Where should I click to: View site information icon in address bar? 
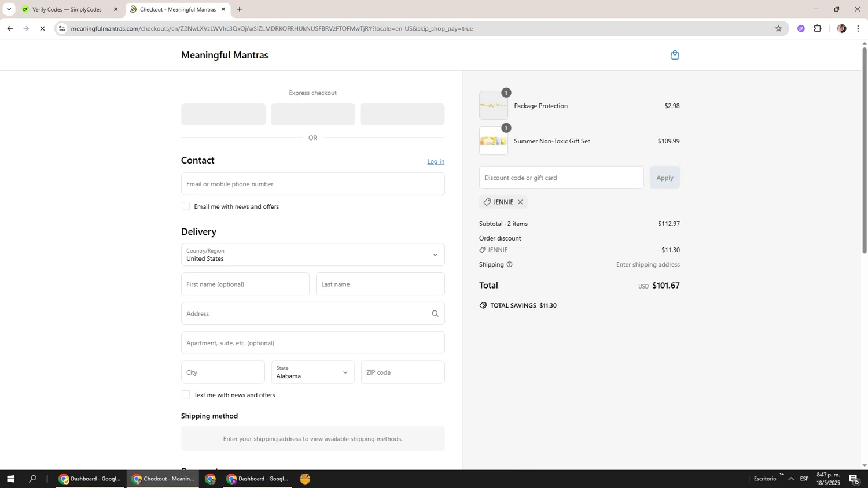pyautogui.click(x=62, y=28)
